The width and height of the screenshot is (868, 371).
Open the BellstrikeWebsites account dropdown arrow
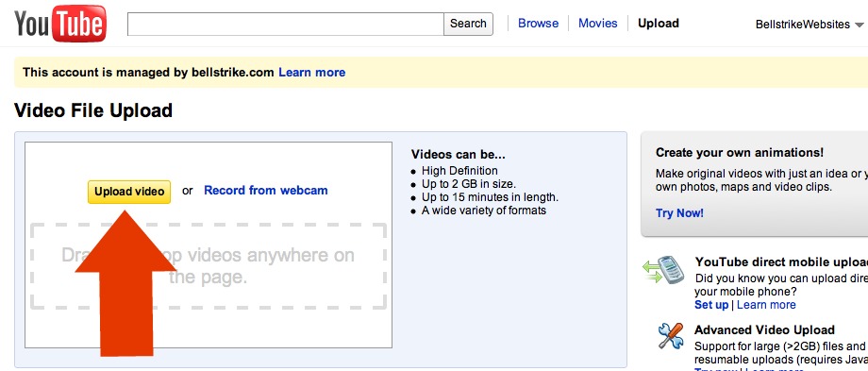point(860,25)
